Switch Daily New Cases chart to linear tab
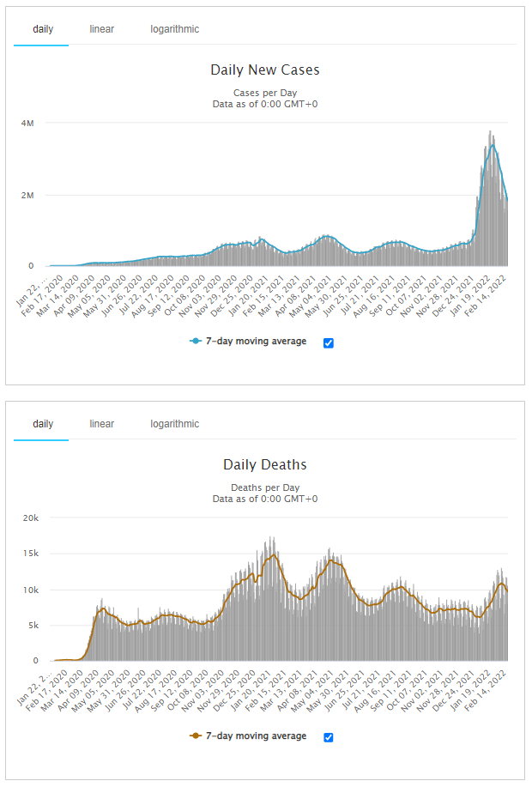This screenshot has width=532, height=787. 101,29
